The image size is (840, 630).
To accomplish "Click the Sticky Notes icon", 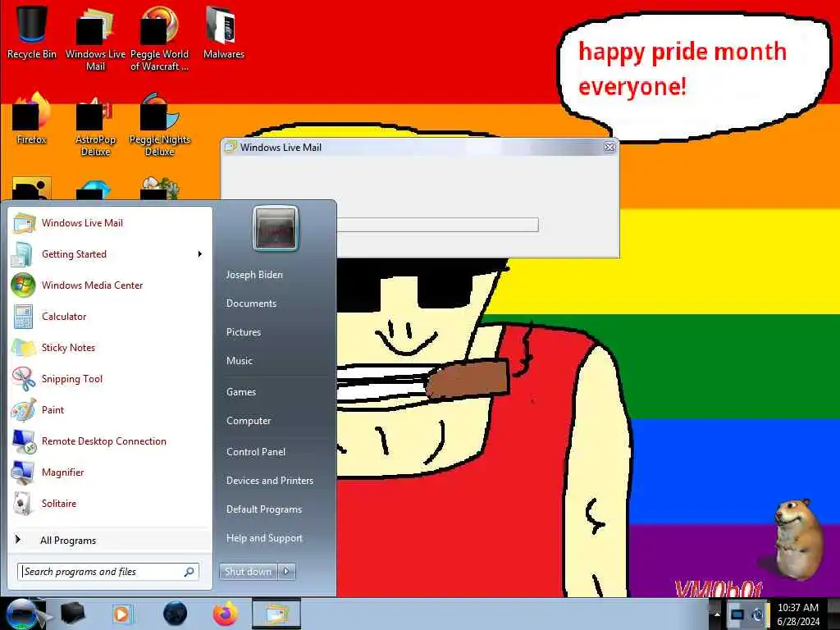I will pos(24,348).
